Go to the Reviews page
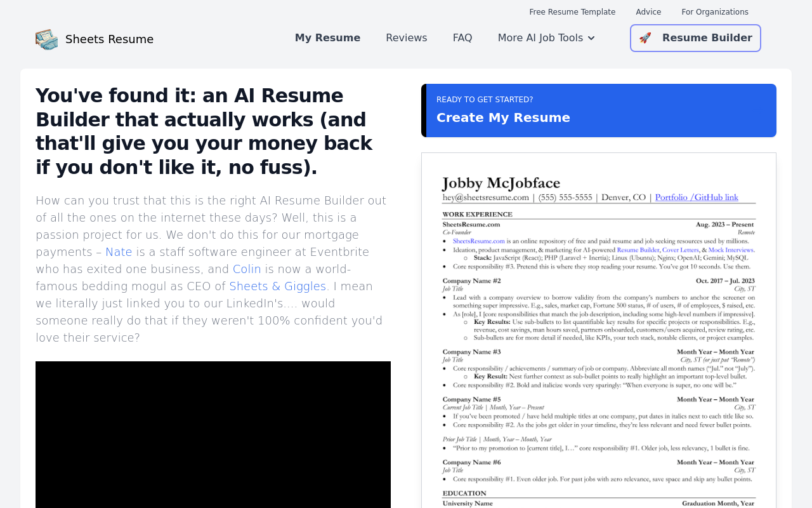812x508 pixels. (407, 38)
